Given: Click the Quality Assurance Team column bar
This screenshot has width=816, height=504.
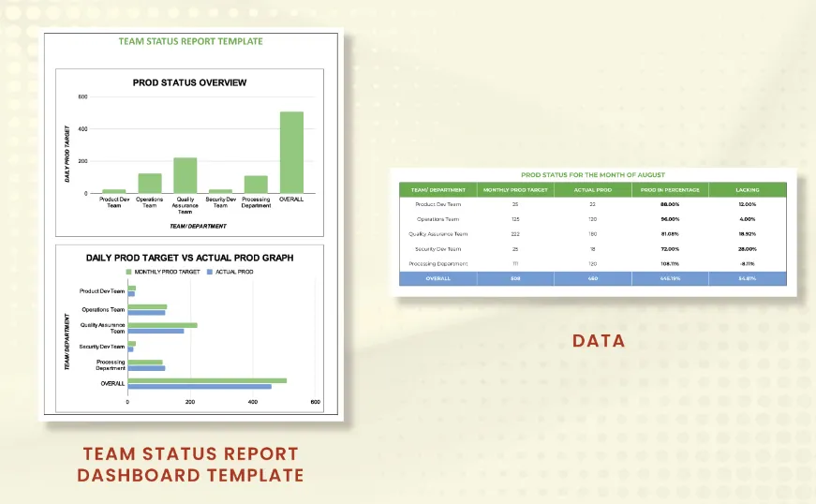Looking at the screenshot, I should click(185, 175).
